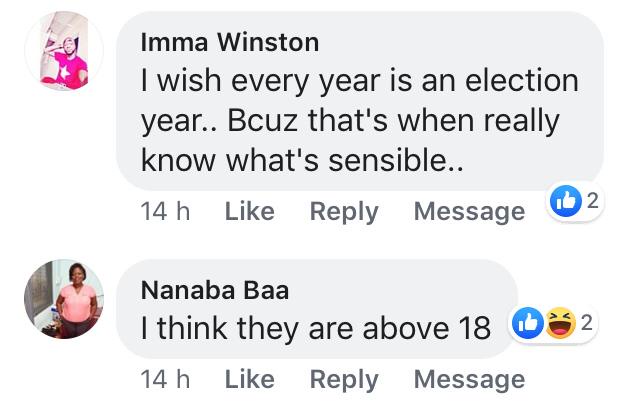Message Imma Winston from her comment
The height and width of the screenshot is (415, 640).
click(468, 211)
